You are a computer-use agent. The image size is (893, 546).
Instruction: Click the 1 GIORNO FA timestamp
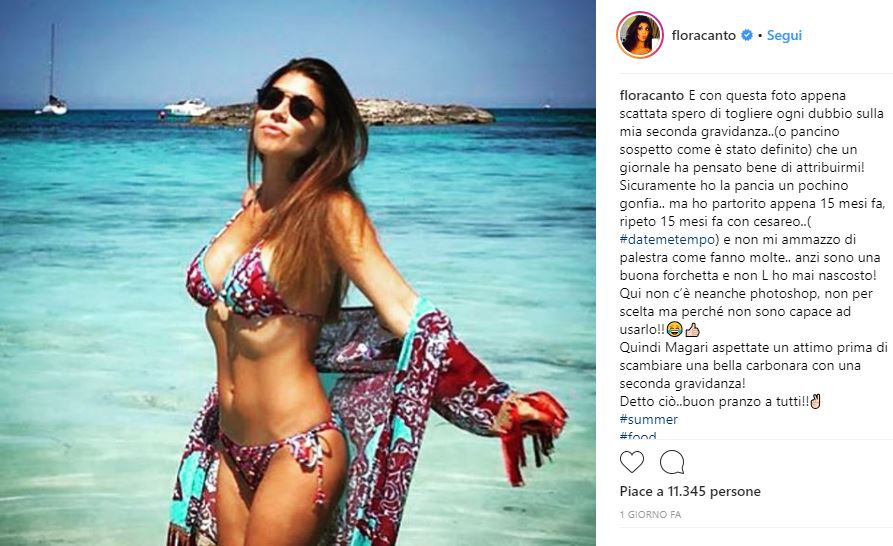coord(650,514)
